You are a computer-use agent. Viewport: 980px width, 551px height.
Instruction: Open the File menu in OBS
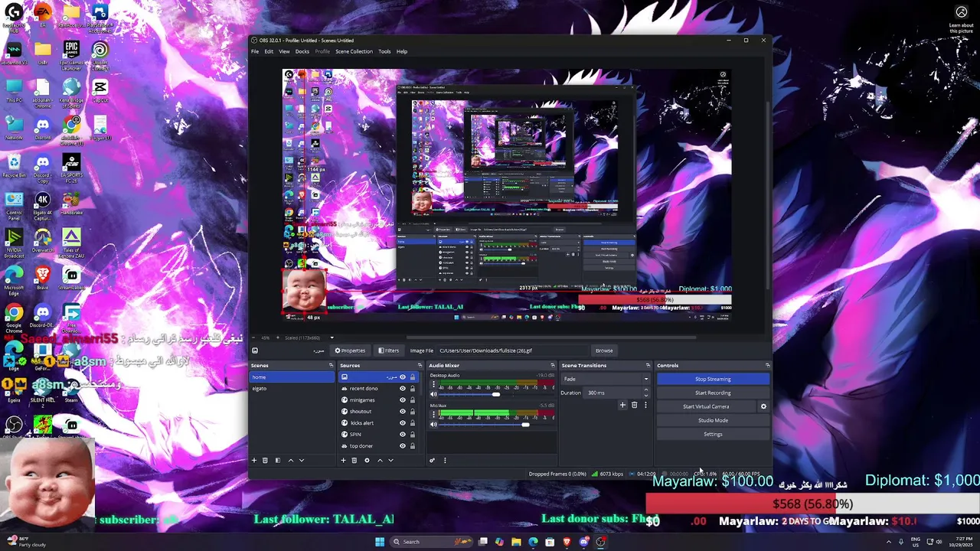[255, 51]
